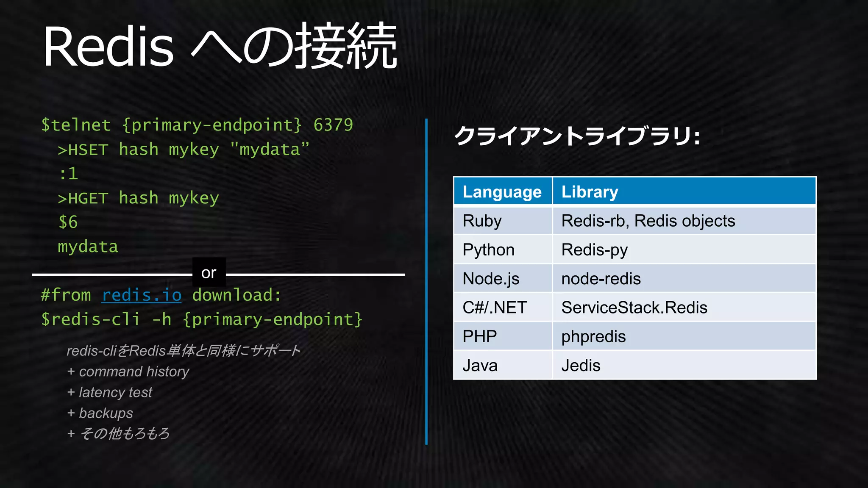868x488 pixels.
Task: Select the 'Redis-py' table cell
Action: pos(684,250)
